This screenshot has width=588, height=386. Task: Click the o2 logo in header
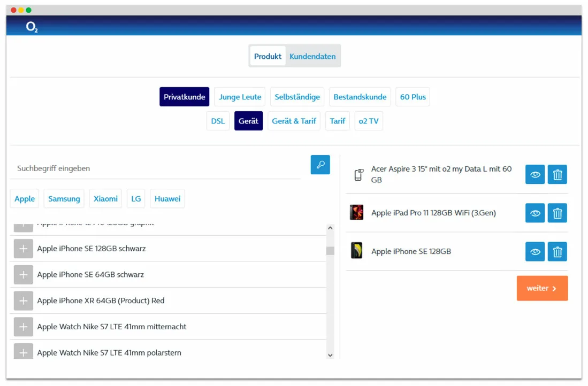click(x=32, y=27)
